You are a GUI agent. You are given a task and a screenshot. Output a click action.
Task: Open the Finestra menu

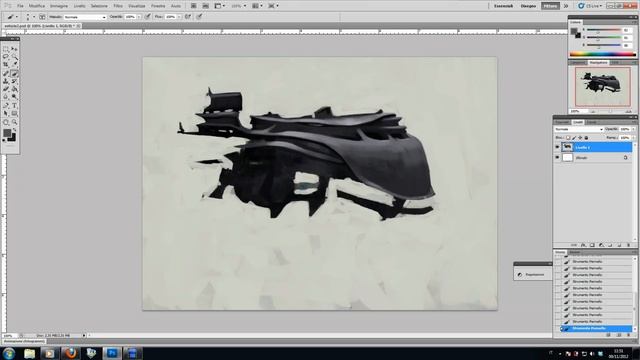(x=158, y=6)
